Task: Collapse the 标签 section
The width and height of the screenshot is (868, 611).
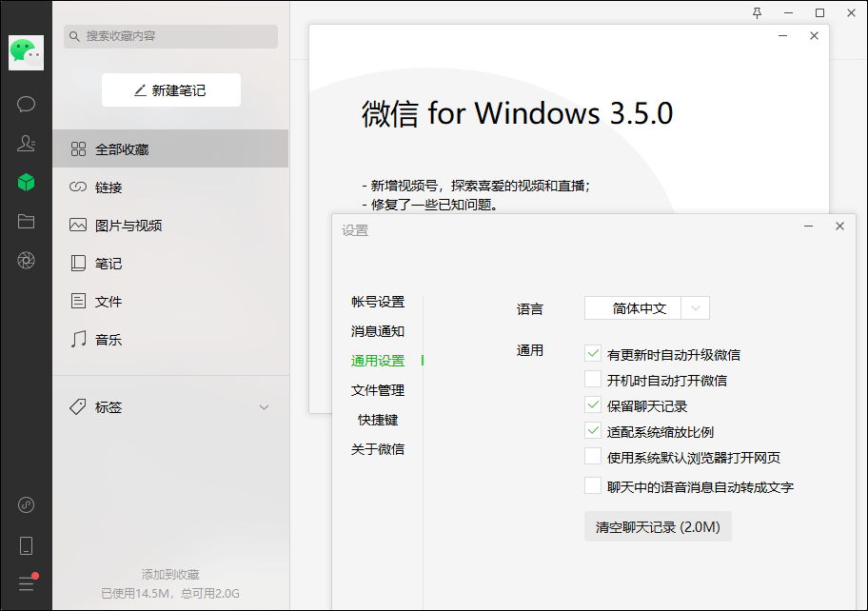Action: tap(265, 406)
